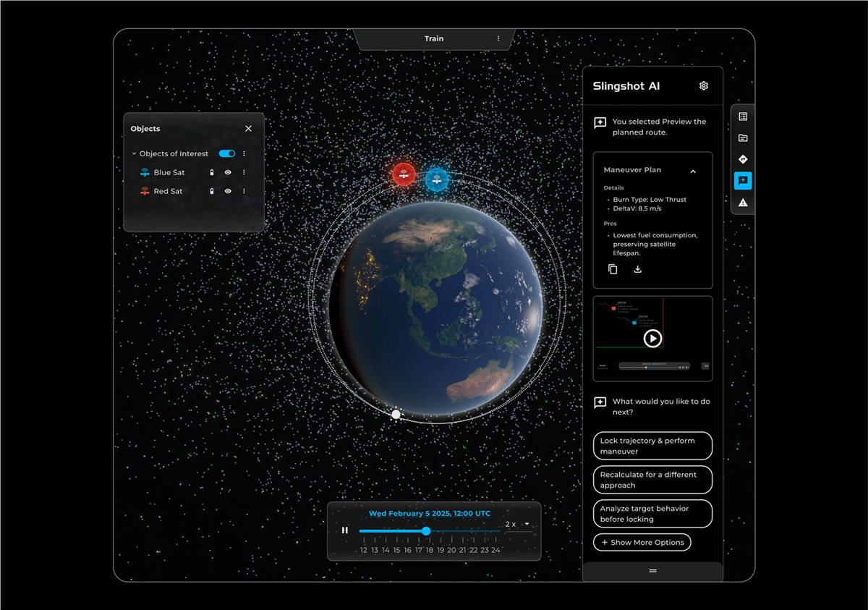The height and width of the screenshot is (610, 868).
Task: Click Lock trajectory & perform maneuver
Action: (652, 446)
